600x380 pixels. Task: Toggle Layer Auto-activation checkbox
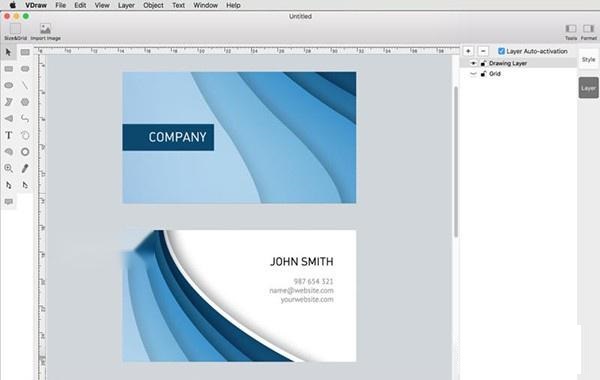[501, 51]
